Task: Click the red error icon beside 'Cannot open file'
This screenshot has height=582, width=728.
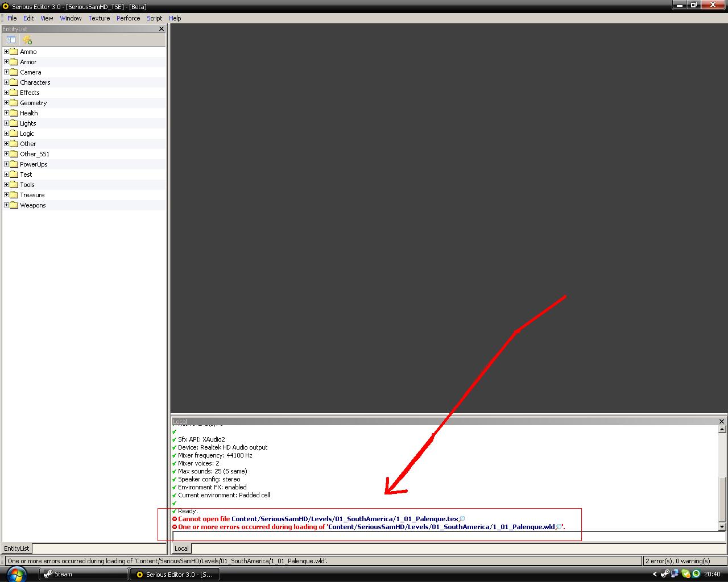Action: [175, 519]
